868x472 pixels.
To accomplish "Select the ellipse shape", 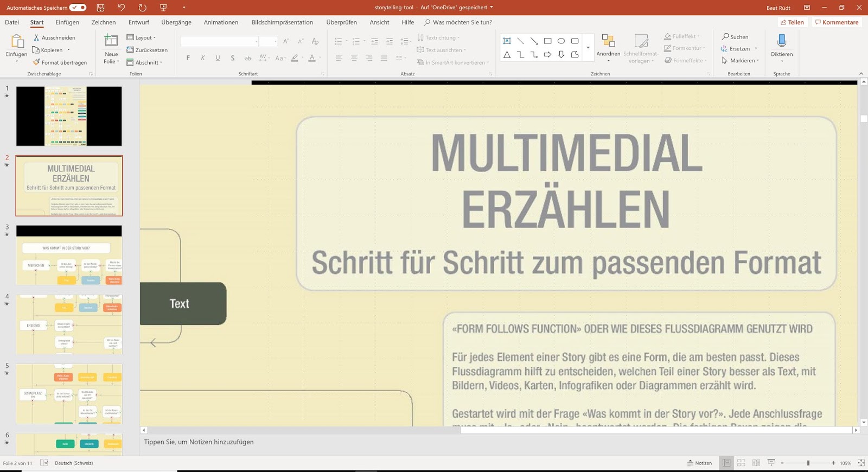I will (561, 41).
